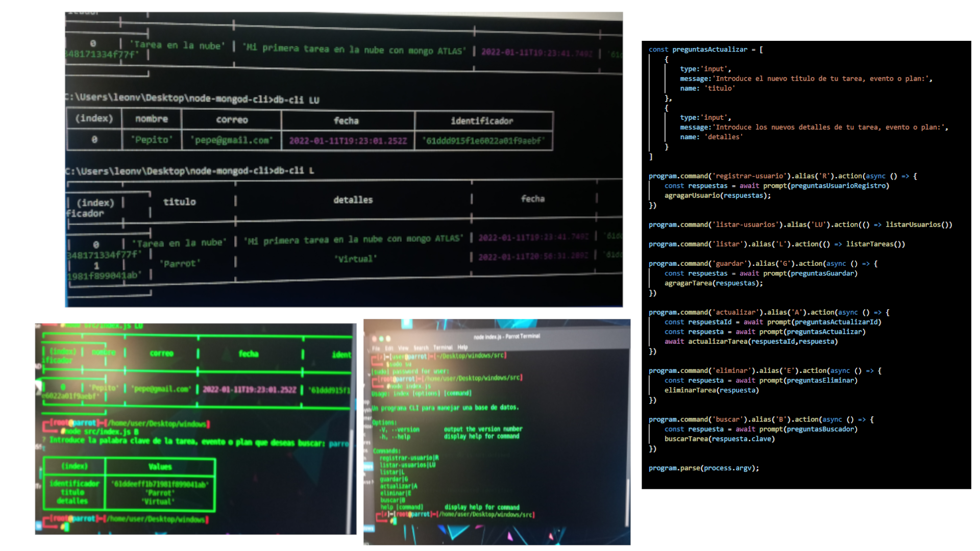
Task: Click 'const preguntasActualizar = [' code line
Action: pos(706,49)
